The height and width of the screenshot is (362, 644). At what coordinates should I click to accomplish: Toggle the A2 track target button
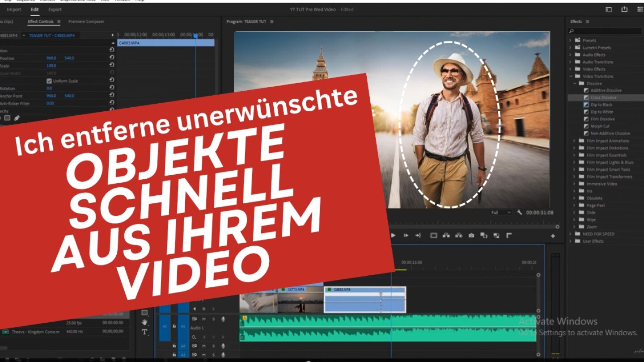point(183,345)
